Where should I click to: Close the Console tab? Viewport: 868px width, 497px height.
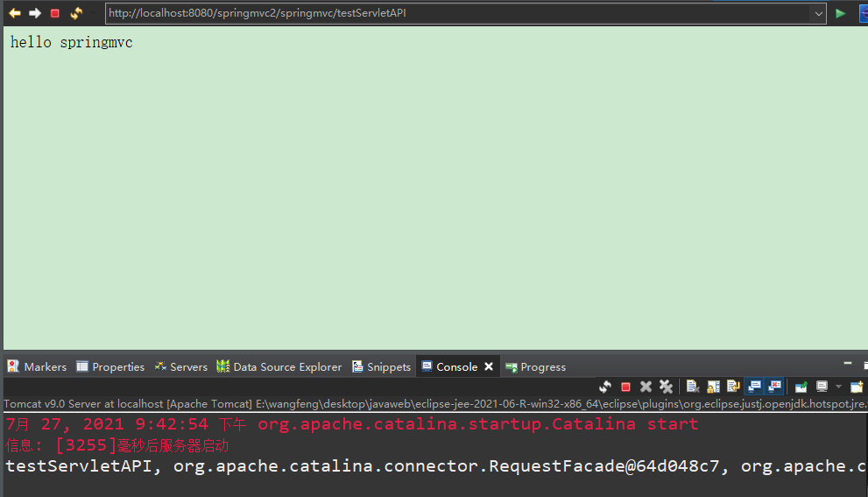tap(489, 366)
